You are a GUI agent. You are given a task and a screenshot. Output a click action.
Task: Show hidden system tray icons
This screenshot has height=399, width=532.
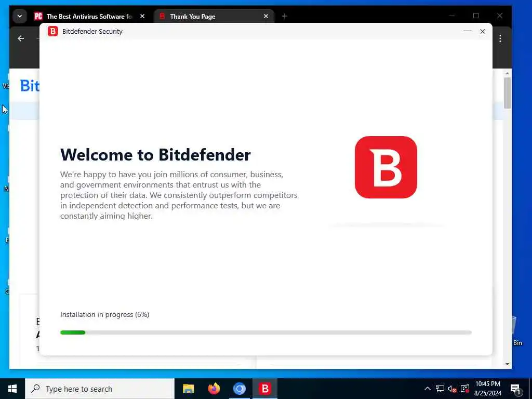click(428, 389)
